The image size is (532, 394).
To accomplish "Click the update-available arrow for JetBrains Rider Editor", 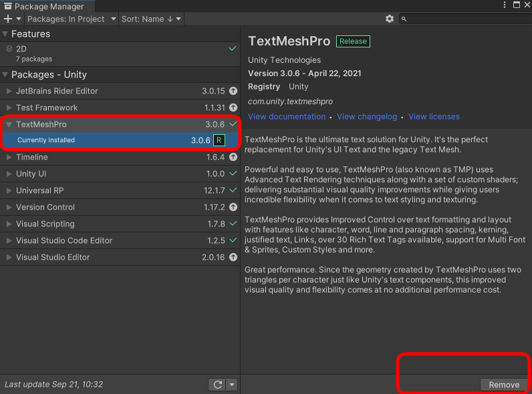I will (233, 91).
